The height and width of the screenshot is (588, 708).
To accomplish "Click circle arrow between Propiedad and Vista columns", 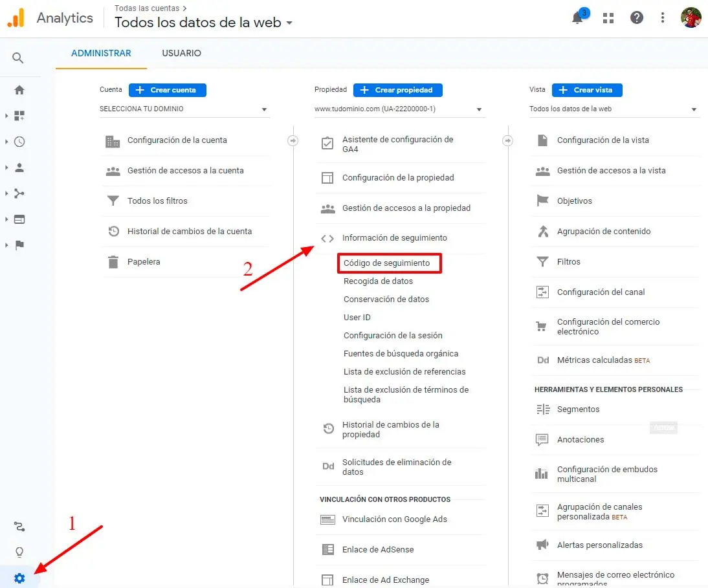I will (x=507, y=141).
